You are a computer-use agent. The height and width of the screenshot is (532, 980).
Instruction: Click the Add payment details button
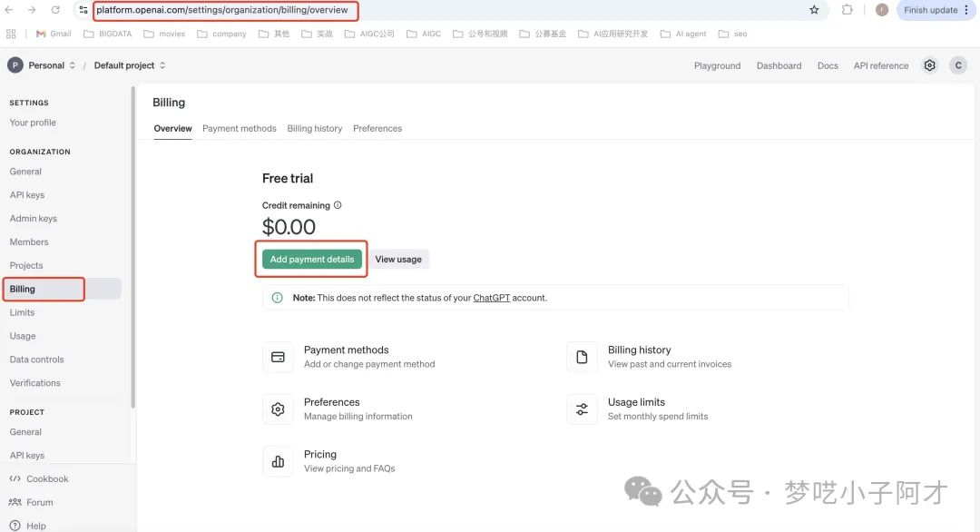coord(312,260)
